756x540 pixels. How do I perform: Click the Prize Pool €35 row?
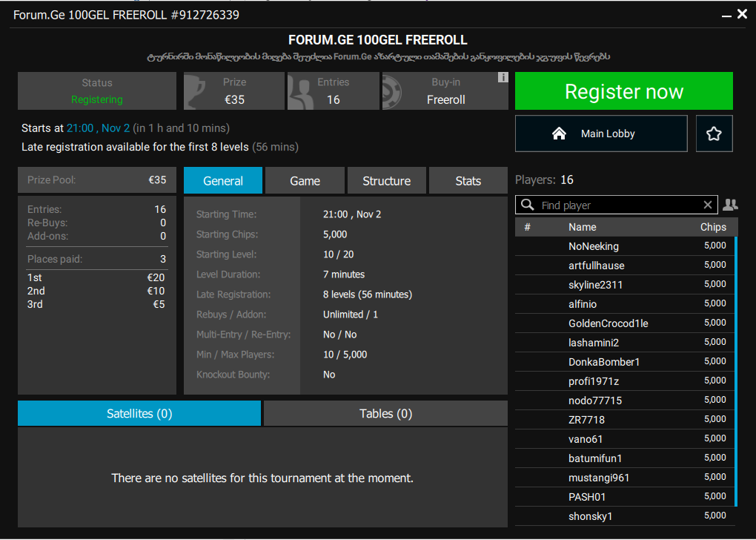click(x=97, y=180)
